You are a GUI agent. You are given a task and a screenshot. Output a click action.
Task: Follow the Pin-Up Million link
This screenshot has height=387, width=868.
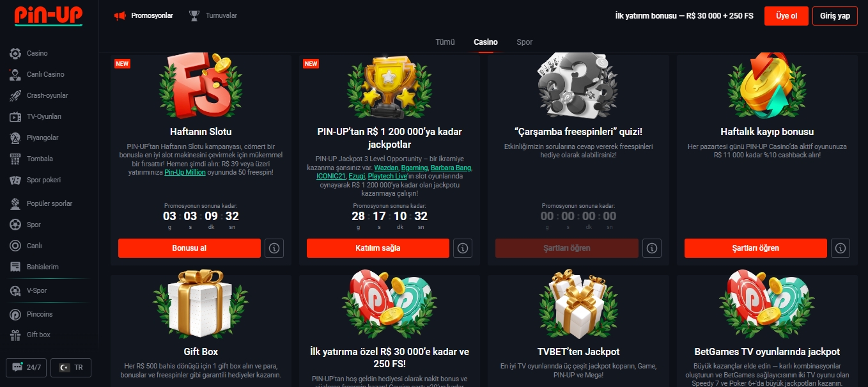[187, 173]
